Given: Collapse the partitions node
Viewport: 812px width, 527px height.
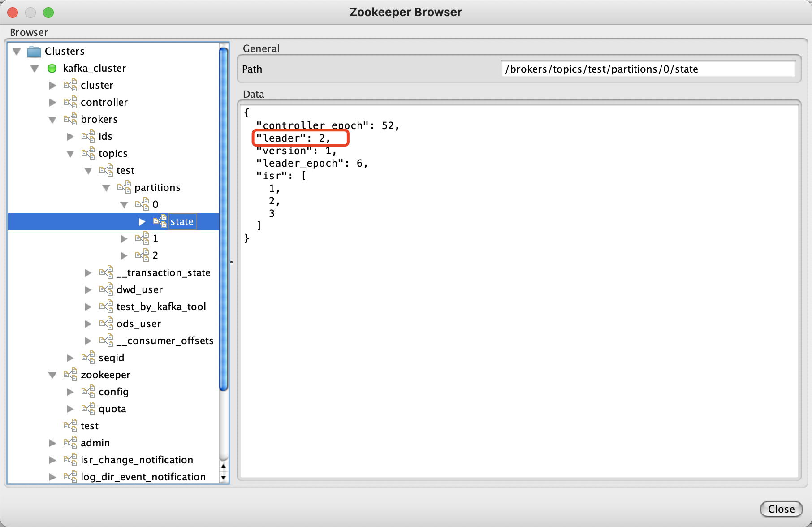Looking at the screenshot, I should point(106,187).
